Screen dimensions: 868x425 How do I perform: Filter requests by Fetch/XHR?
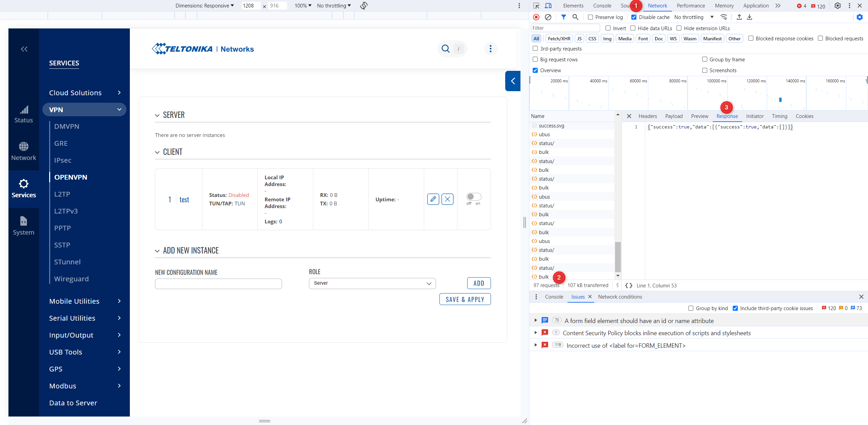[x=559, y=38]
